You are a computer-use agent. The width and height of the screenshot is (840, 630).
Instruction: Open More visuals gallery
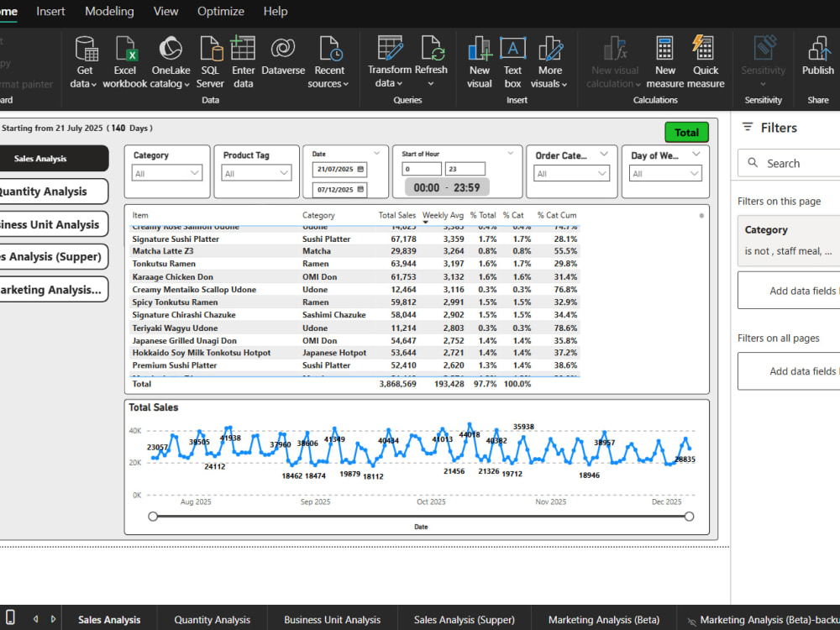tap(549, 62)
